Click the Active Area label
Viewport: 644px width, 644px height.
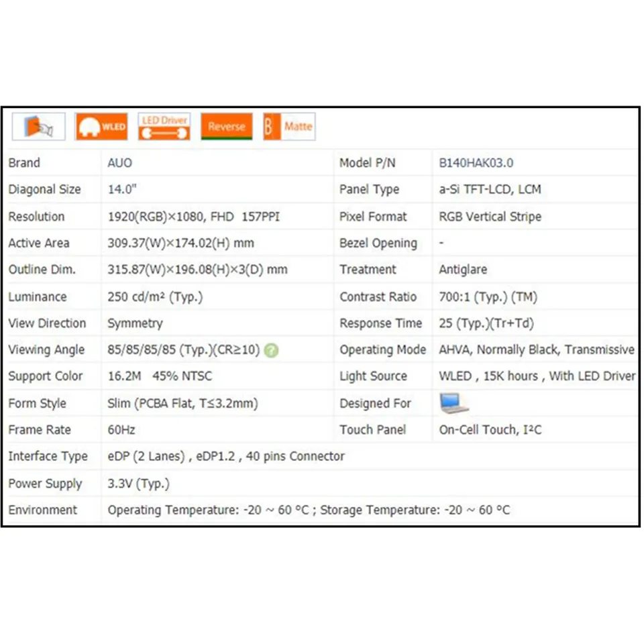39,243
